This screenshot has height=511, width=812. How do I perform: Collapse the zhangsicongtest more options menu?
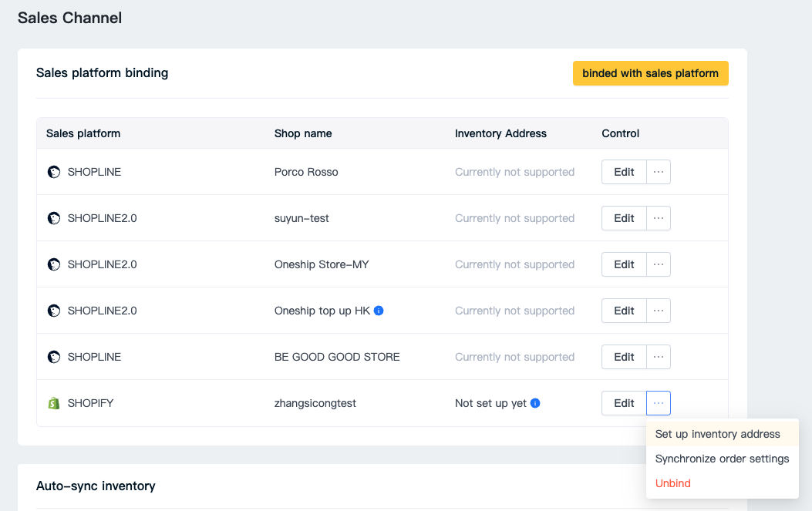click(659, 403)
